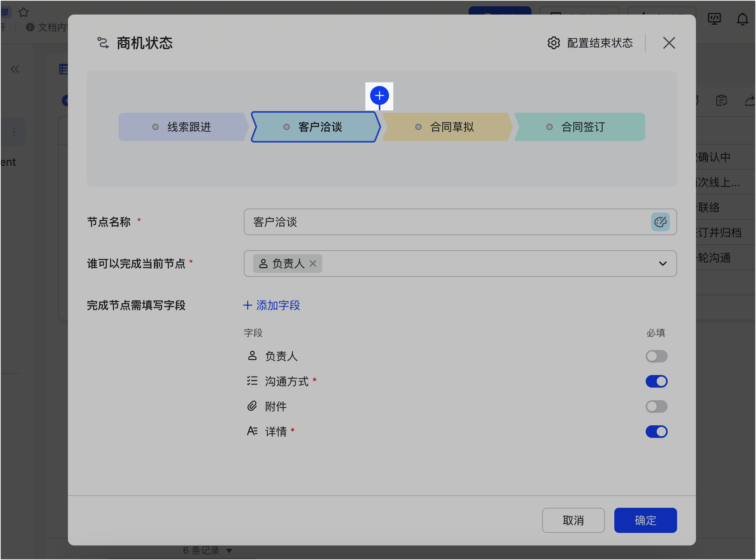Select the 合同签订 stage node
This screenshot has width=756, height=560.
(579, 127)
